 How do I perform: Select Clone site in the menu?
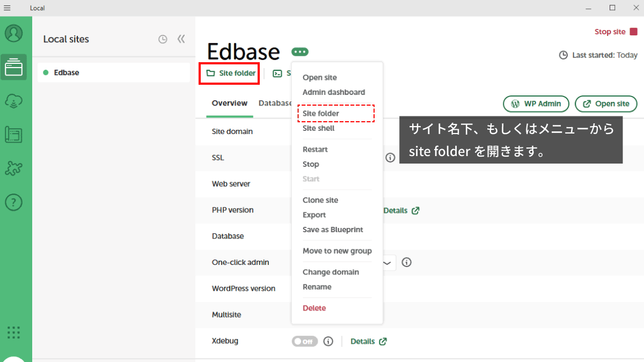320,200
